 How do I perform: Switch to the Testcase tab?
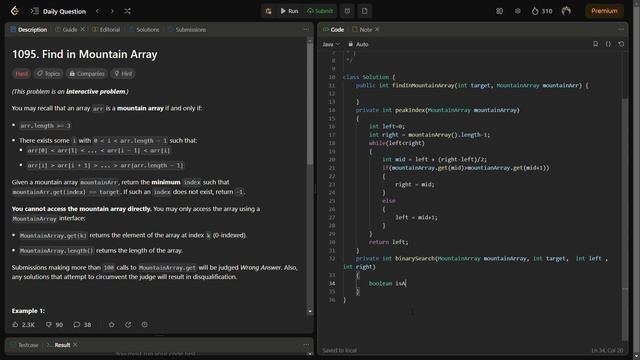click(24, 345)
